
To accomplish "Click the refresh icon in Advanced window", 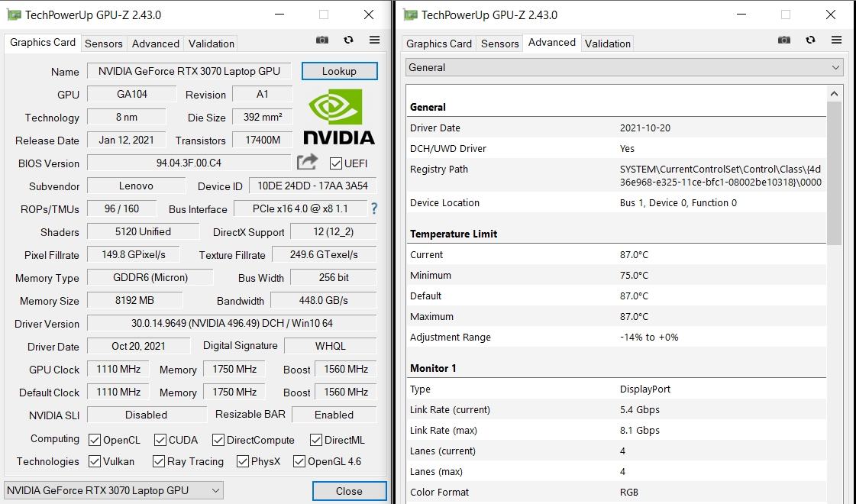I will (x=810, y=40).
